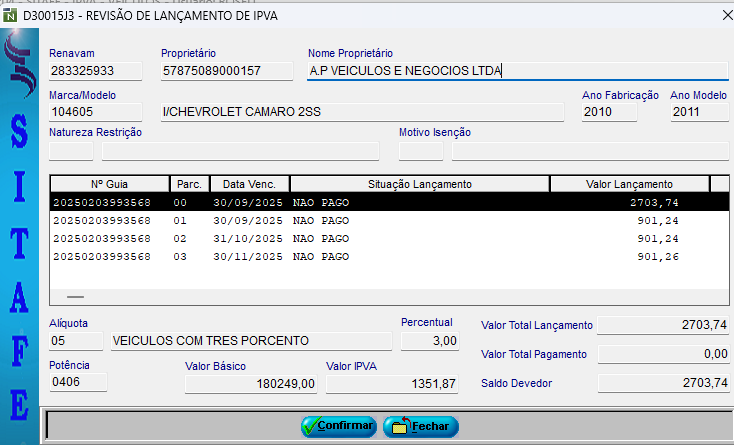Click the horizontal scrollbar thumb in the grid
The width and height of the screenshot is (734, 445).
pyautogui.click(x=75, y=297)
